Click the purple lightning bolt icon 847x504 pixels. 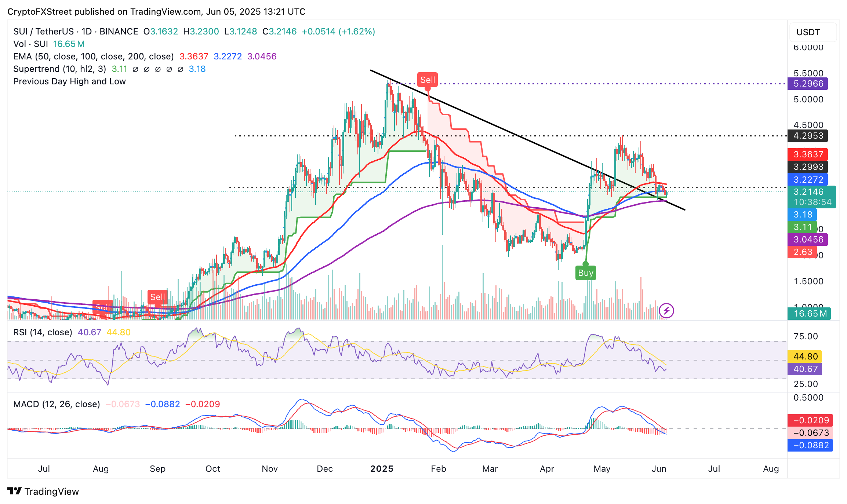(x=666, y=311)
